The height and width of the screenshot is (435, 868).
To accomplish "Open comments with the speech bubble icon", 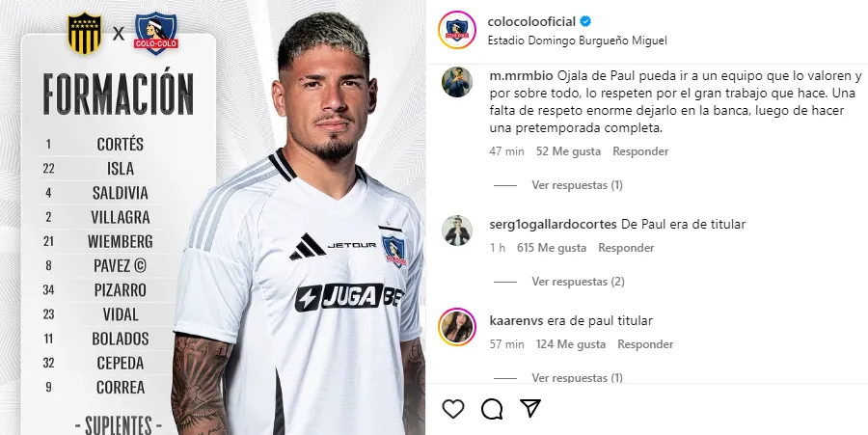I will coord(492,409).
